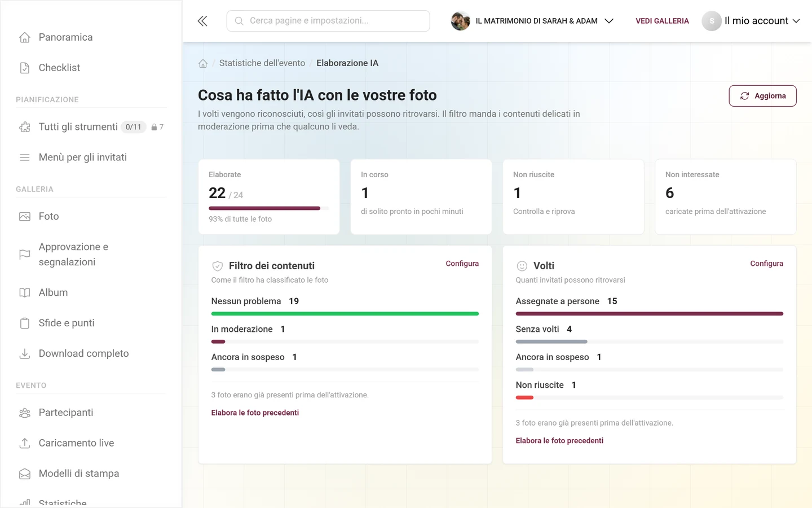This screenshot has width=812, height=508.
Task: Open the Non riuscite card
Action: pos(573,197)
